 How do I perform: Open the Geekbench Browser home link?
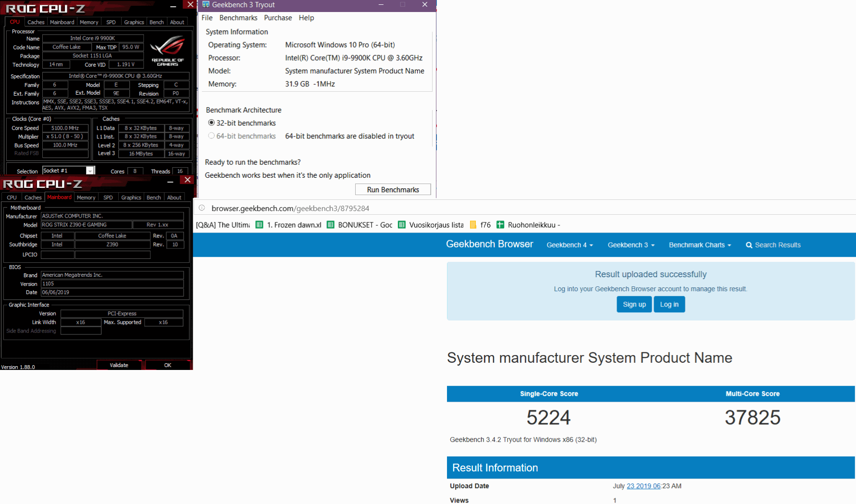(x=489, y=244)
